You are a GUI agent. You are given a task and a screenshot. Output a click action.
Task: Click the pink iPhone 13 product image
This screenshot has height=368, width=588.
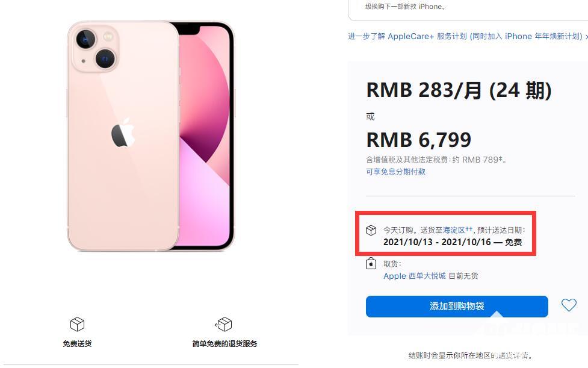150,136
